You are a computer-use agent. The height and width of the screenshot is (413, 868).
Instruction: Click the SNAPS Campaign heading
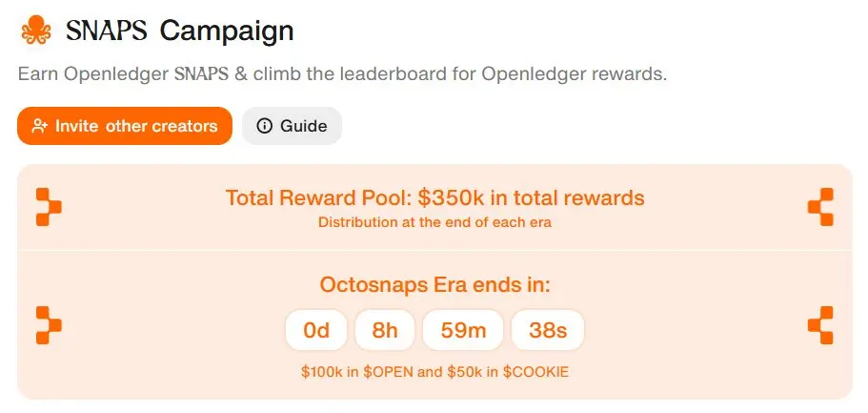180,31
